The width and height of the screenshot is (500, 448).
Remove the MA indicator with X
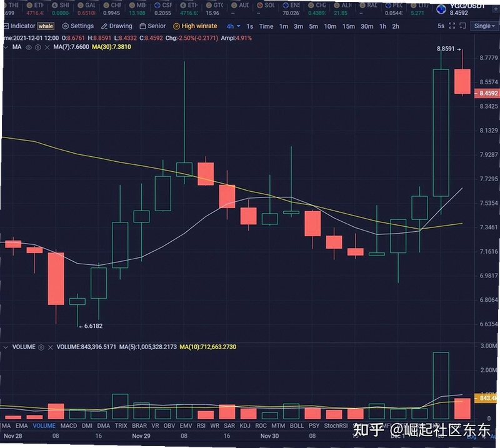pyautogui.click(x=47, y=47)
